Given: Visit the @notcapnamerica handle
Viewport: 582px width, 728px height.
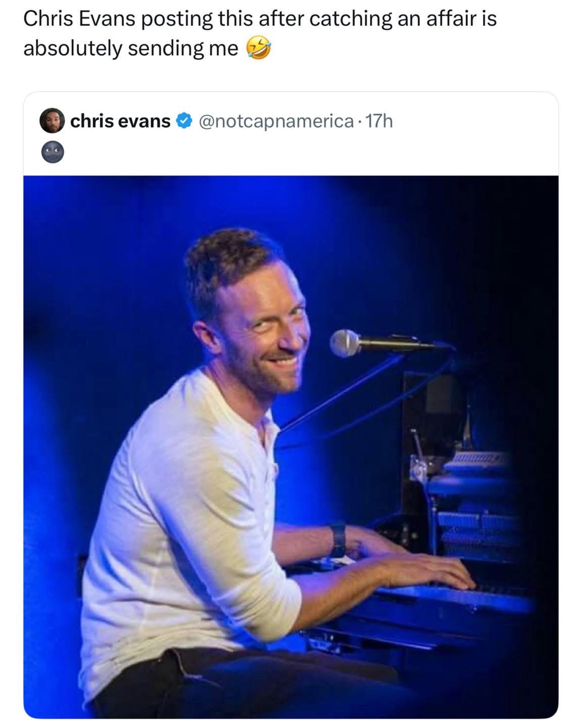Looking at the screenshot, I should 276,121.
